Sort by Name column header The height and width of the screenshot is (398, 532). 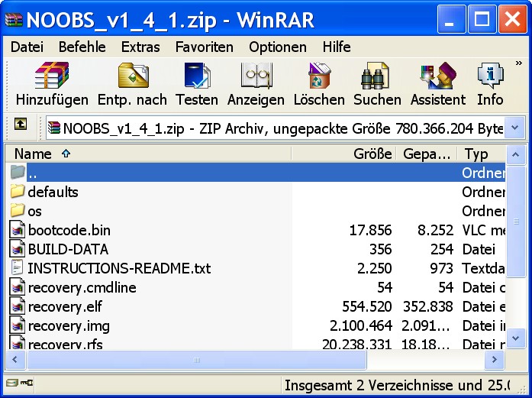tap(34, 154)
